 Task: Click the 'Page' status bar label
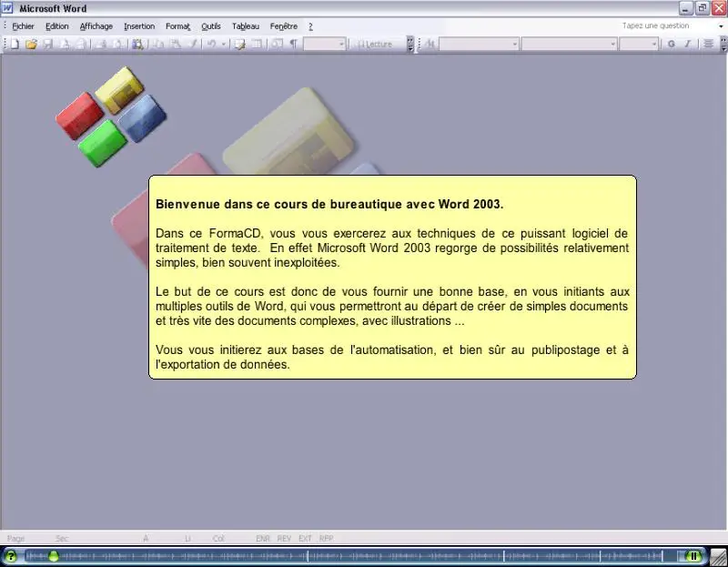[x=15, y=539]
